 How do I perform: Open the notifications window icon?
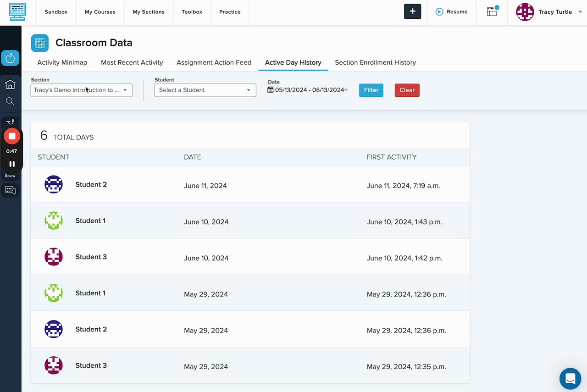coord(492,12)
